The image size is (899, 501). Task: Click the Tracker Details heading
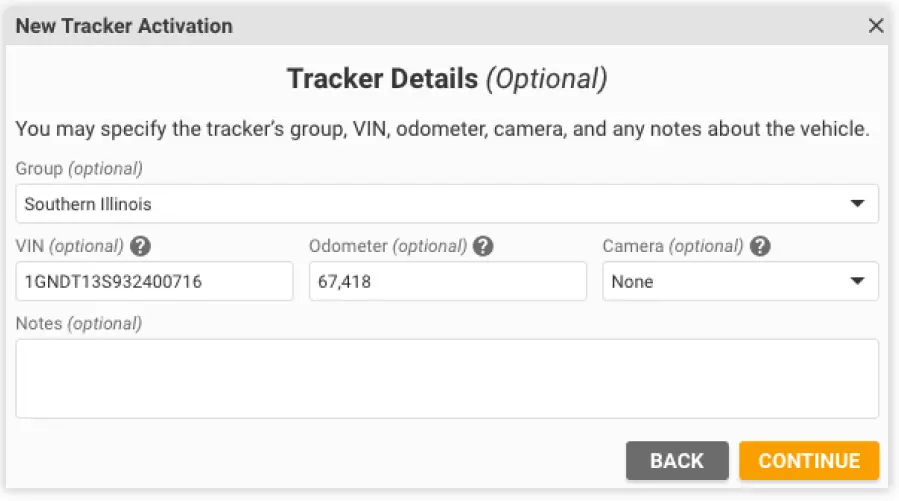tap(446, 79)
